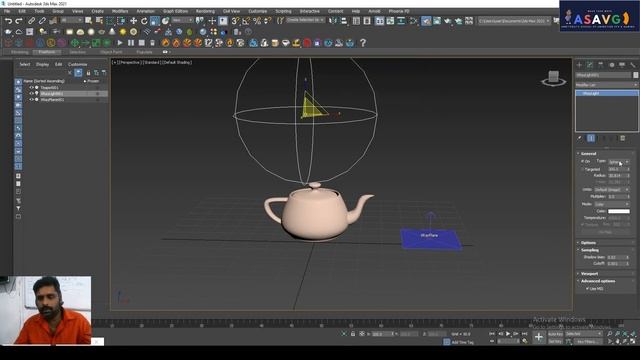Open the Modifier List dropdown
The image size is (640, 360).
point(607,85)
